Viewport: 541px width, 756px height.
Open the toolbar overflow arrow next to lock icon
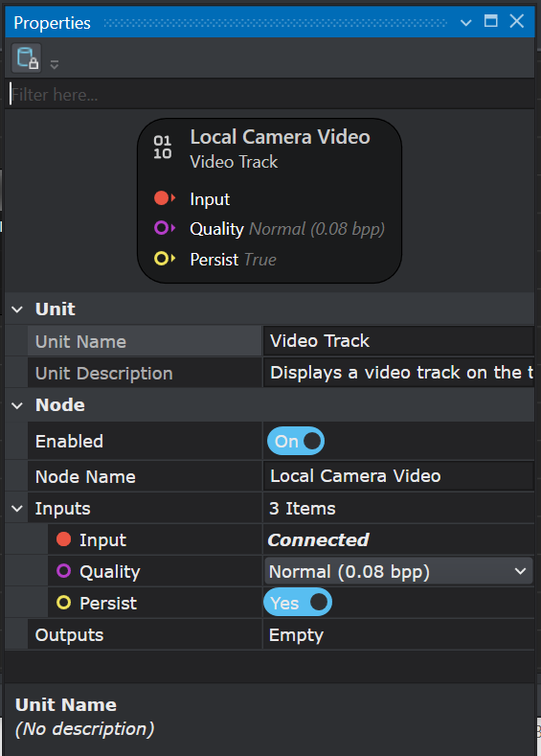[55, 64]
